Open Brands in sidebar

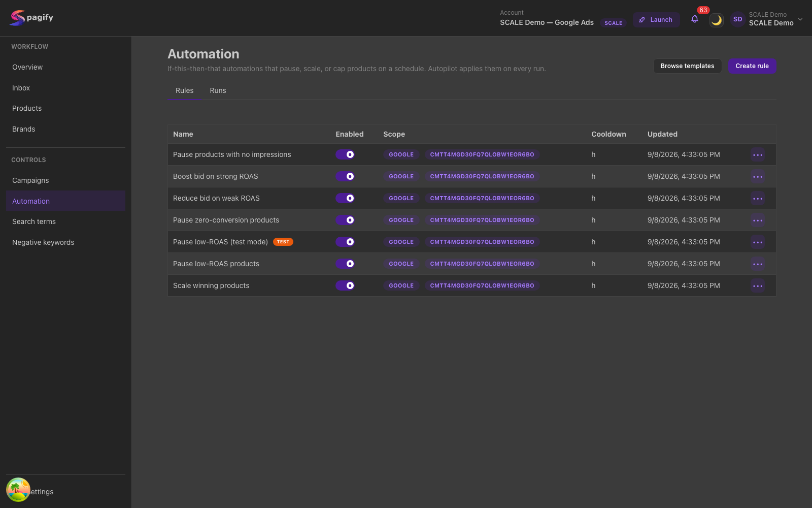[65, 129]
